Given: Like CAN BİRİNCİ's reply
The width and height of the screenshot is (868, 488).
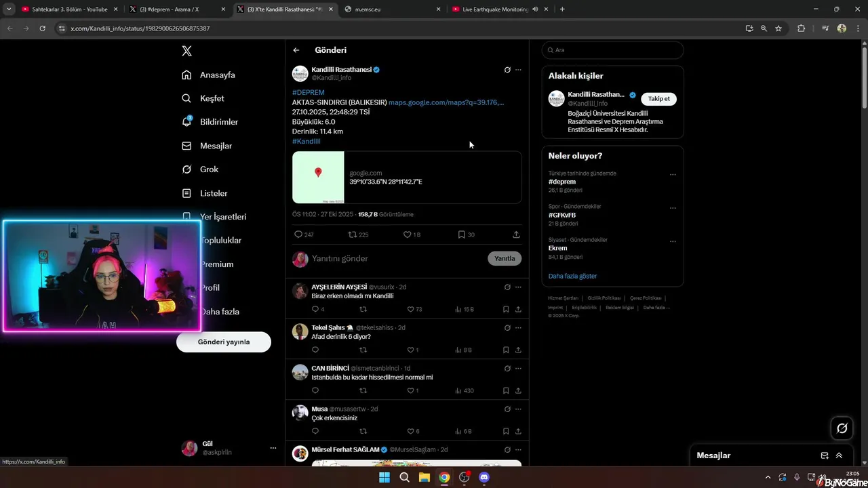Looking at the screenshot, I should pos(410,390).
